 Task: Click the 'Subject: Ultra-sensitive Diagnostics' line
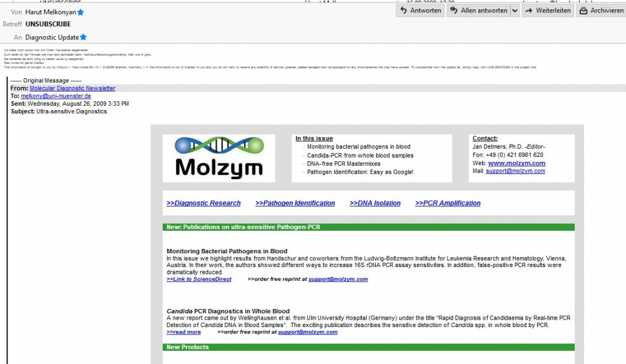(59, 111)
